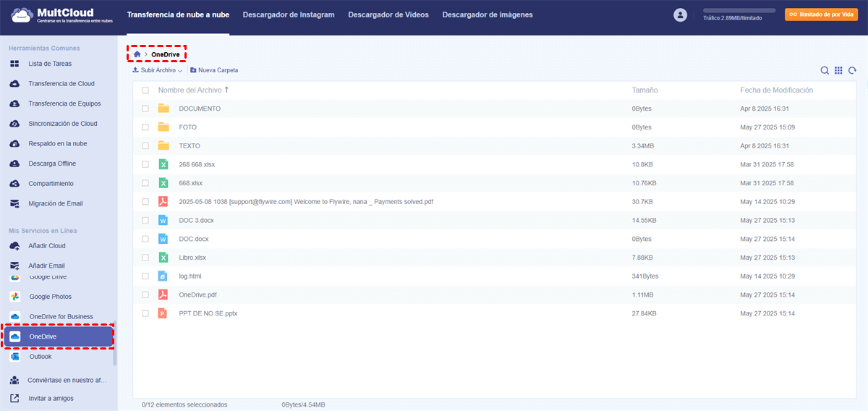Check the box beside Libro.xlsx

pyautogui.click(x=145, y=258)
